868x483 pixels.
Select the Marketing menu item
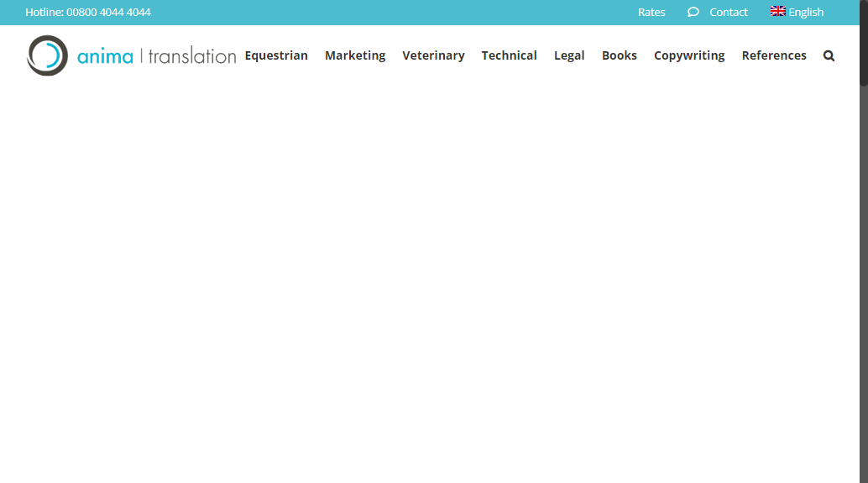point(355,55)
